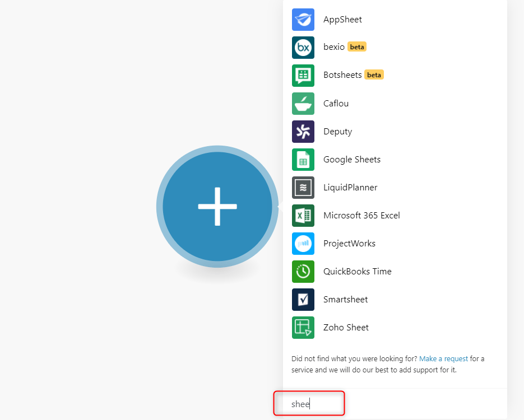Click the QuickBooks Time clock icon
Image resolution: width=524 pixels, height=420 pixels.
click(303, 272)
